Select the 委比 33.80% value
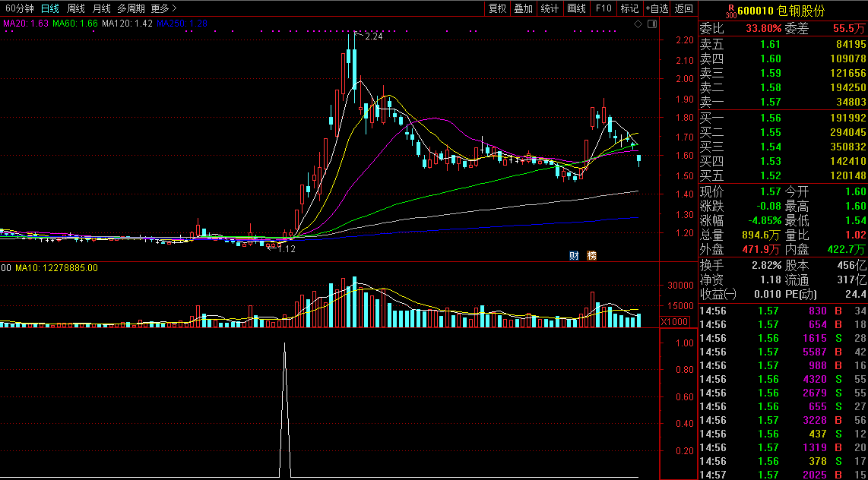The height and width of the screenshot is (480, 868). pyautogui.click(x=763, y=29)
